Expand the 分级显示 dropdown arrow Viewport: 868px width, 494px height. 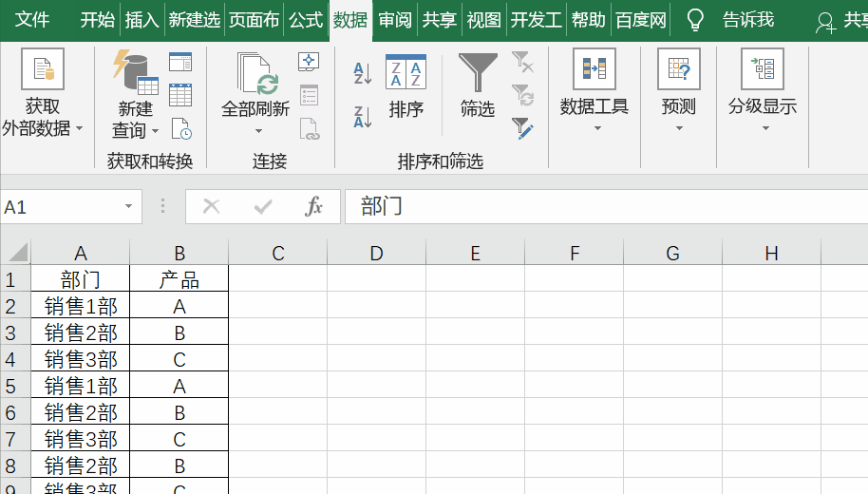pyautogui.click(x=765, y=128)
